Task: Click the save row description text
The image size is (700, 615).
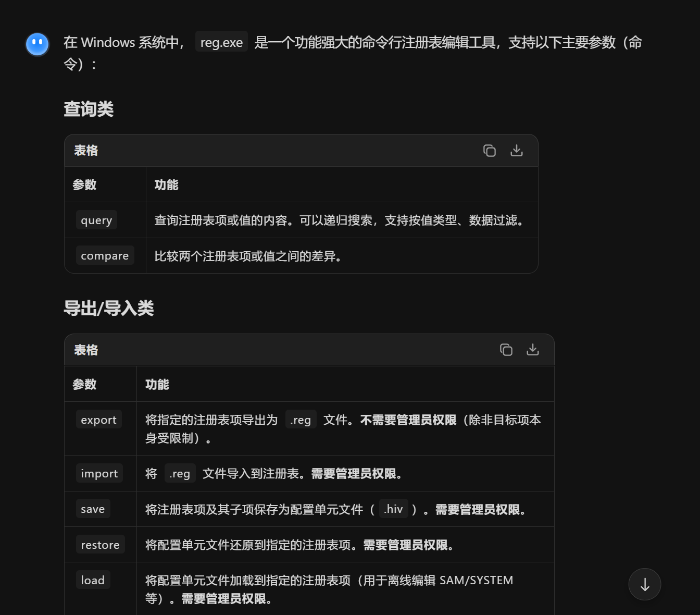Action: coord(336,509)
